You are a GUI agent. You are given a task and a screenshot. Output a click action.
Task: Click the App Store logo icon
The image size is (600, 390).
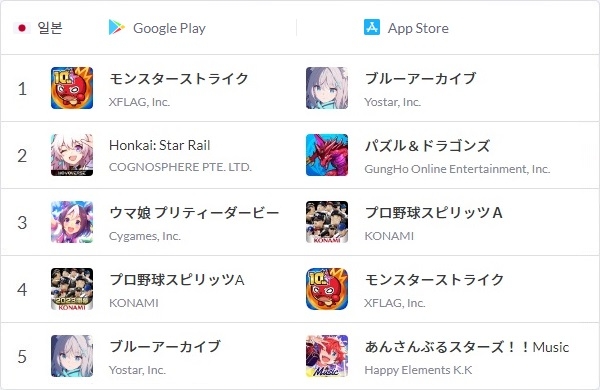tap(372, 28)
